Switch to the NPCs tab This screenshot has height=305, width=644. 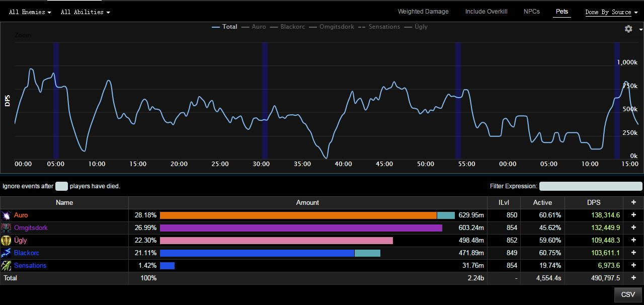click(x=531, y=12)
